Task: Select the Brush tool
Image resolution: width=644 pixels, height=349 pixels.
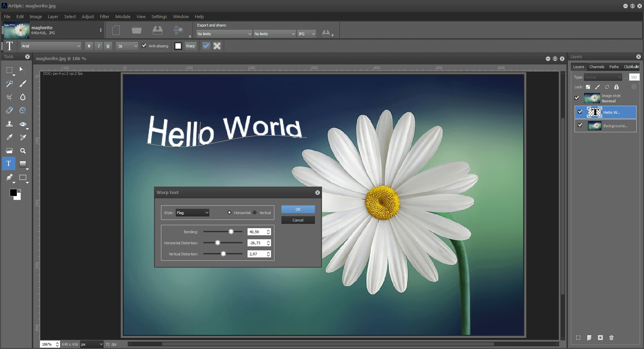Action: click(x=23, y=84)
